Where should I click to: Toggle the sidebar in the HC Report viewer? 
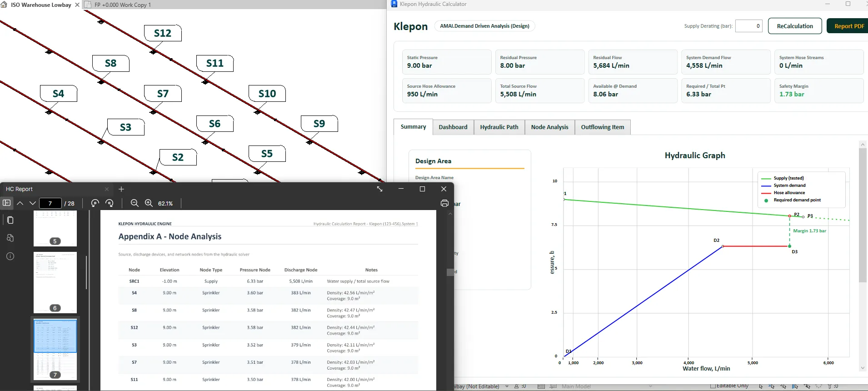tap(6, 203)
